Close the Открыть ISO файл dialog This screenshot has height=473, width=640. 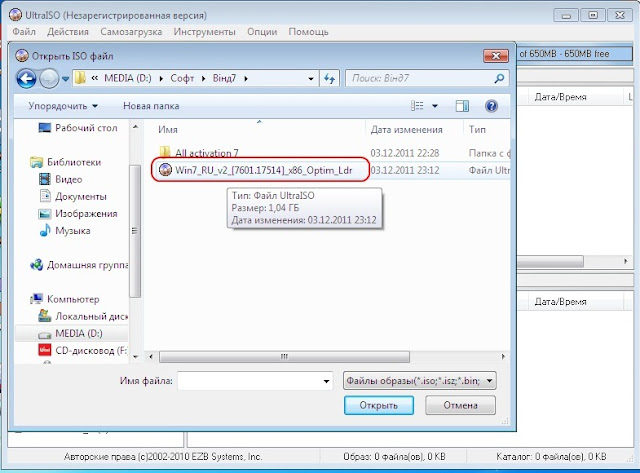click(x=496, y=56)
